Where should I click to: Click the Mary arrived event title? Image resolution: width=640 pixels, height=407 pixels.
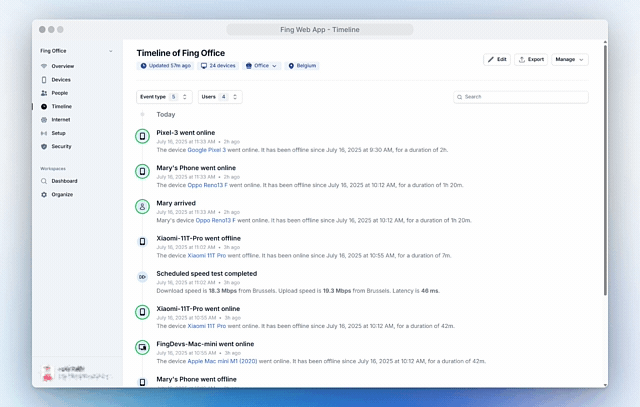click(x=176, y=203)
